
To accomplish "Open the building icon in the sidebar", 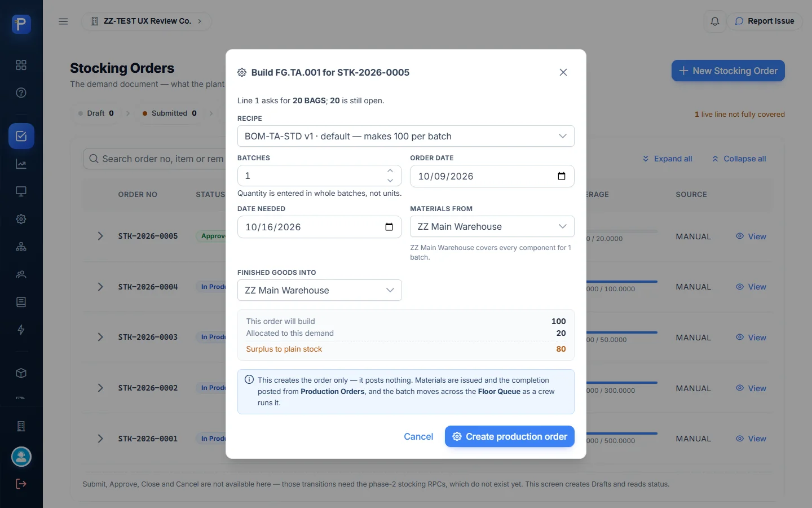I will coord(21,426).
